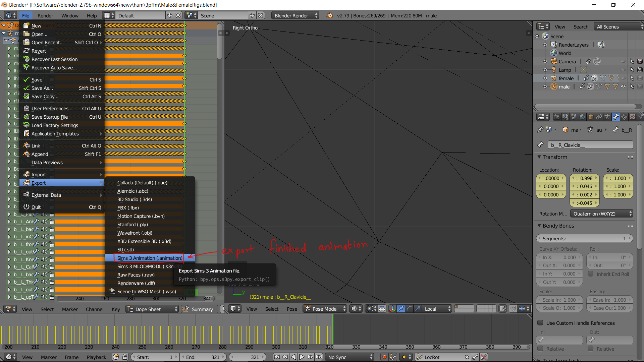Open User Preferences from File menu
The image size is (644, 362).
(x=62, y=109)
